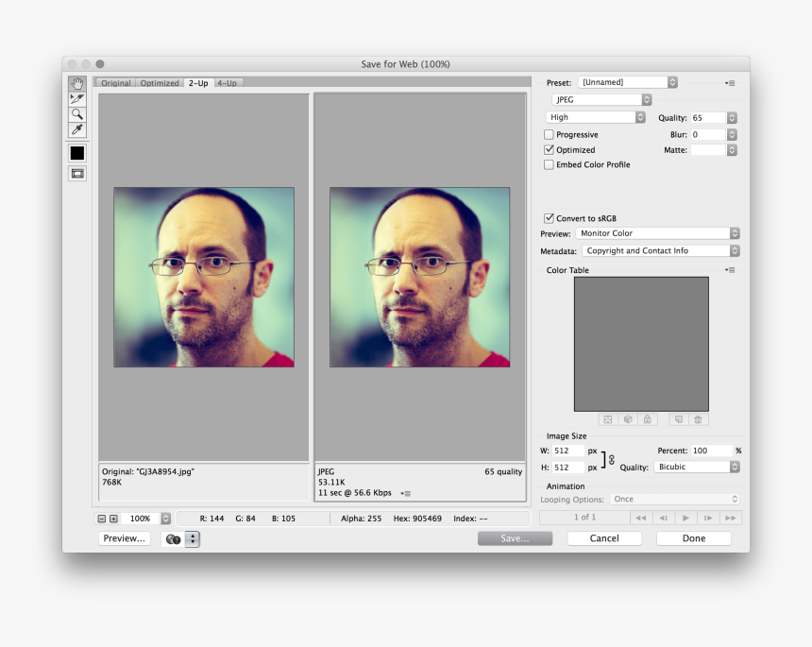Enable Embed Color Profile
Viewport: 812px width, 647px height.
point(548,164)
